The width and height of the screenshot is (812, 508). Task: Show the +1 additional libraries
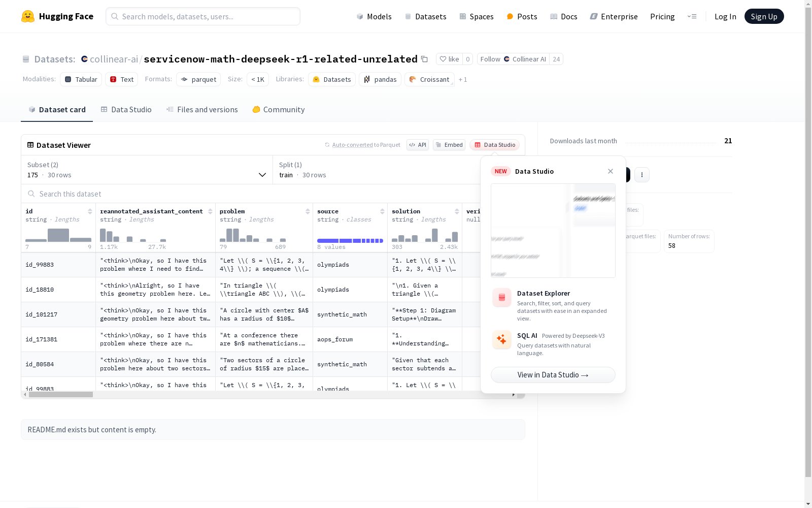[463, 79]
